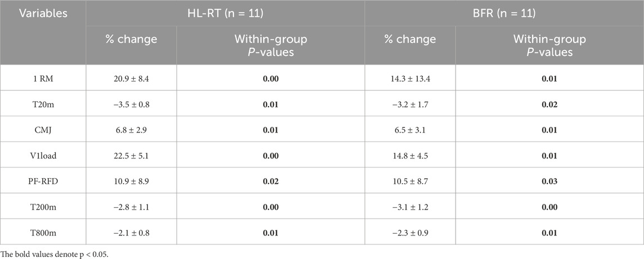Click the −2.3 ± 0.9 cell
This screenshot has width=644, height=259.
click(410, 231)
